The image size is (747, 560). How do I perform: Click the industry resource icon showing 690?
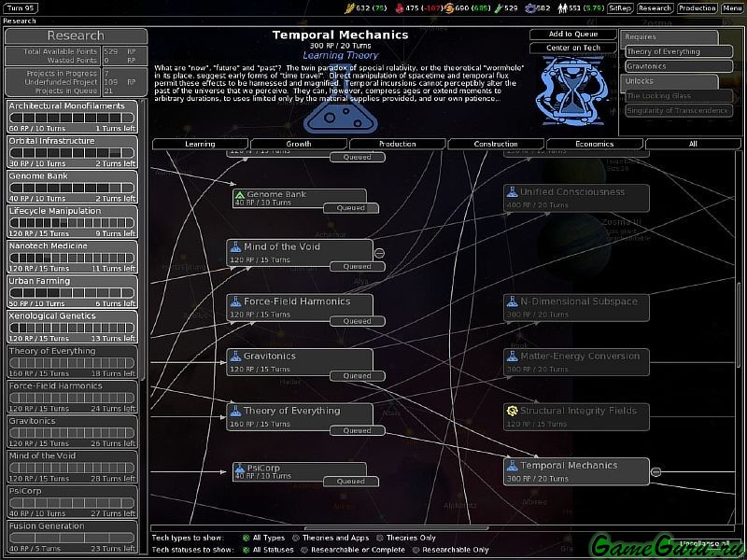coord(449,8)
